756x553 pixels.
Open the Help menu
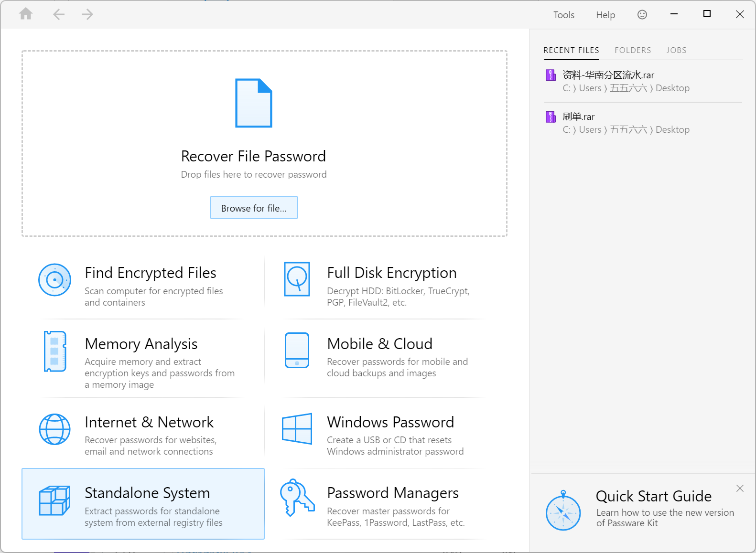605,15
